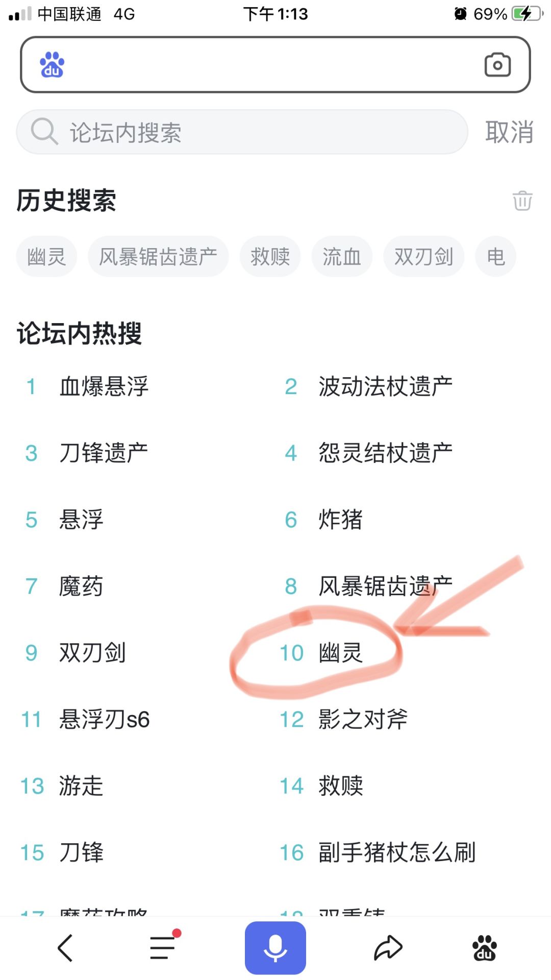Tap the blue microphone voice search button

click(275, 947)
